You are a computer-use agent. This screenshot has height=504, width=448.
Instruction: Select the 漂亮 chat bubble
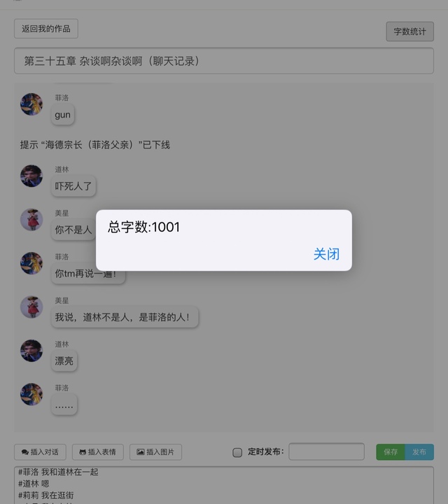point(64,360)
